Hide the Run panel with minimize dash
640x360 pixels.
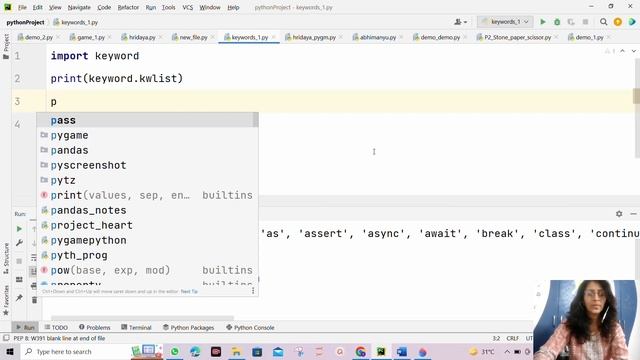point(633,214)
